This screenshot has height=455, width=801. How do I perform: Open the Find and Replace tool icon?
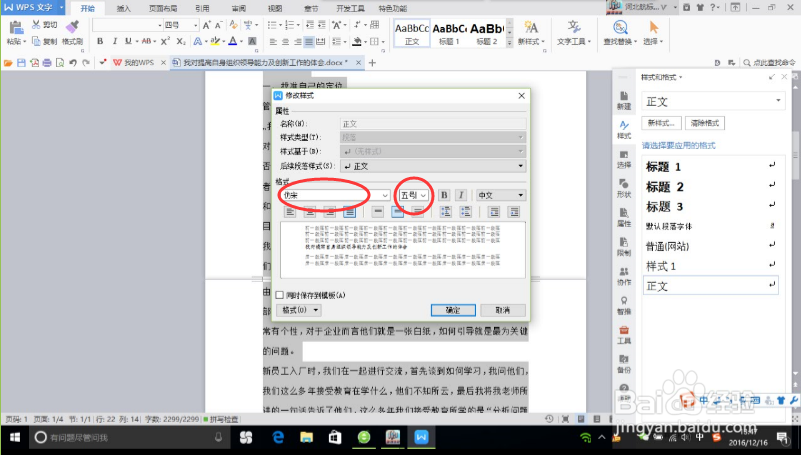(x=620, y=27)
